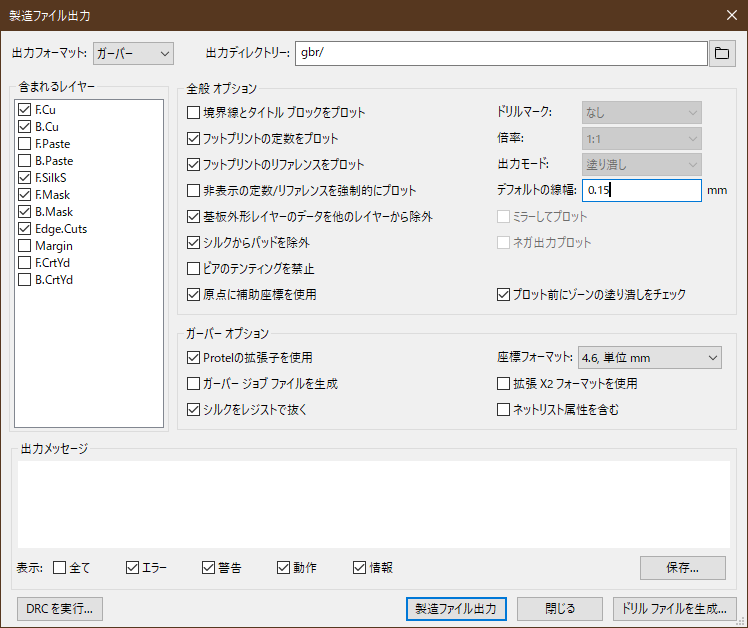Toggle 原点に補助座標を使用 checkbox
The height and width of the screenshot is (628, 748).
click(x=193, y=294)
